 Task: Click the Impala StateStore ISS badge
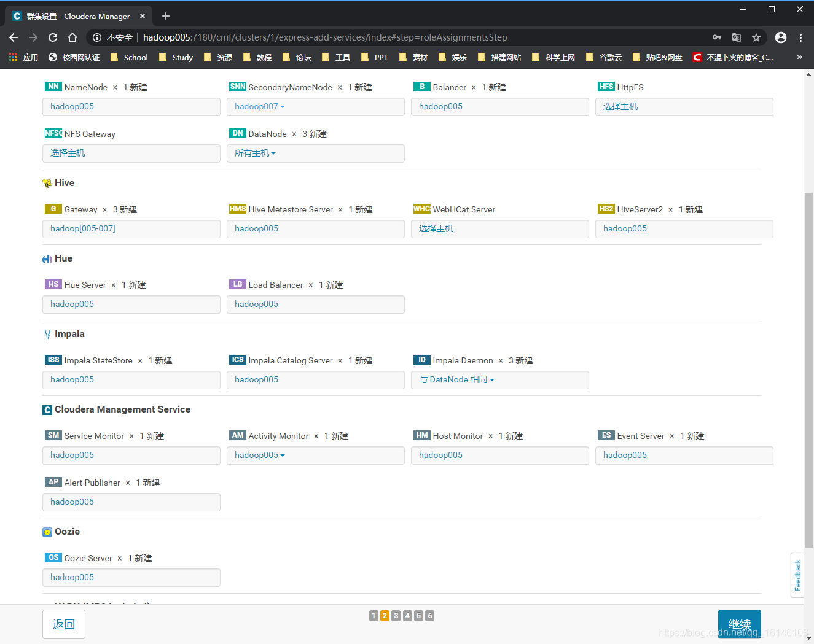pyautogui.click(x=53, y=360)
